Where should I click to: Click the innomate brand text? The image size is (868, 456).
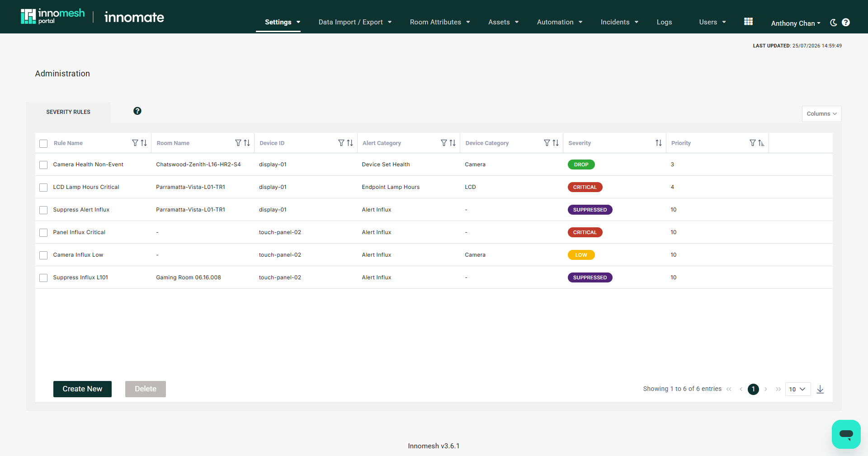134,17
